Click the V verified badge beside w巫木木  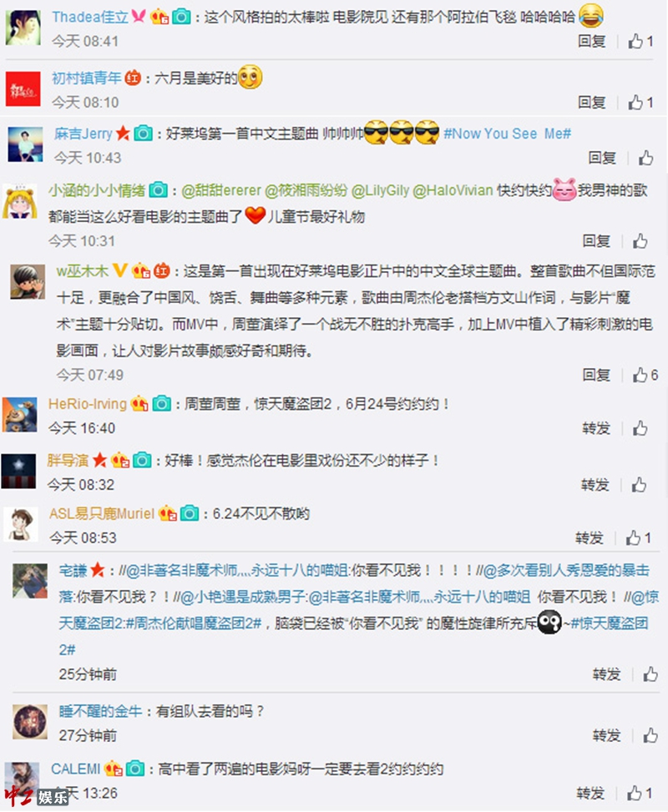tap(119, 270)
